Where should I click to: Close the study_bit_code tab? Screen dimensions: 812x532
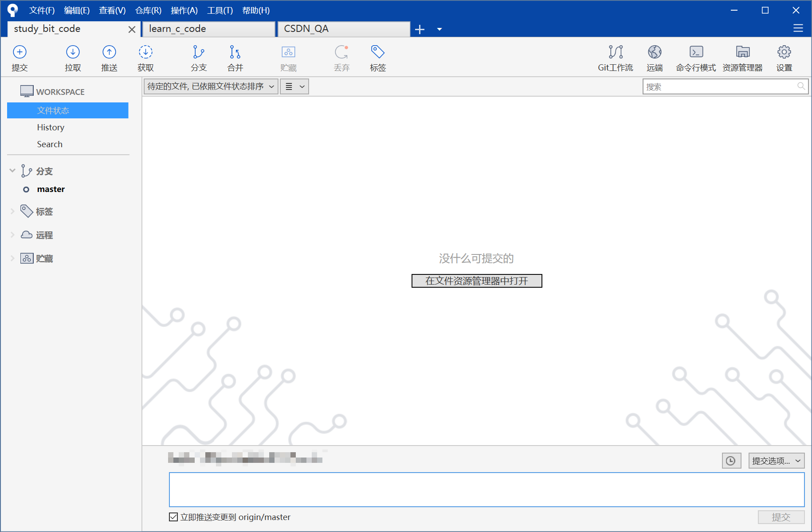coord(132,29)
